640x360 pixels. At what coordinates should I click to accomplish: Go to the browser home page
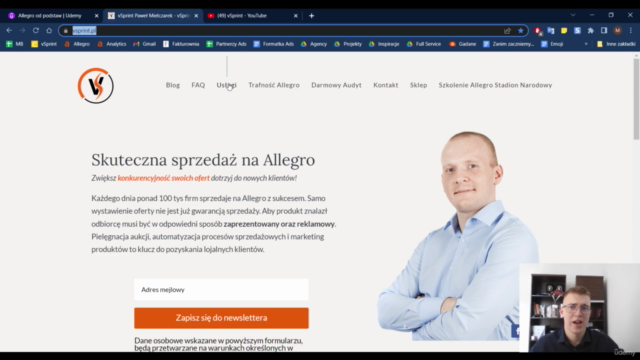49,31
